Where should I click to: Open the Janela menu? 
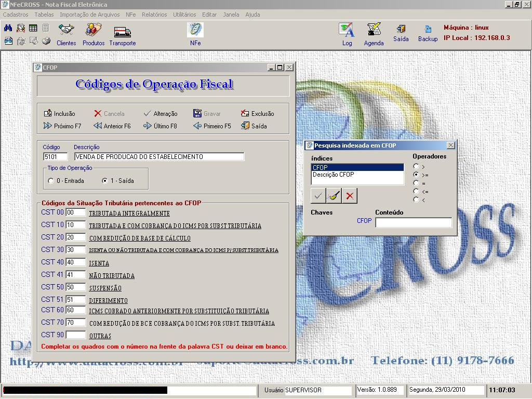tap(231, 15)
